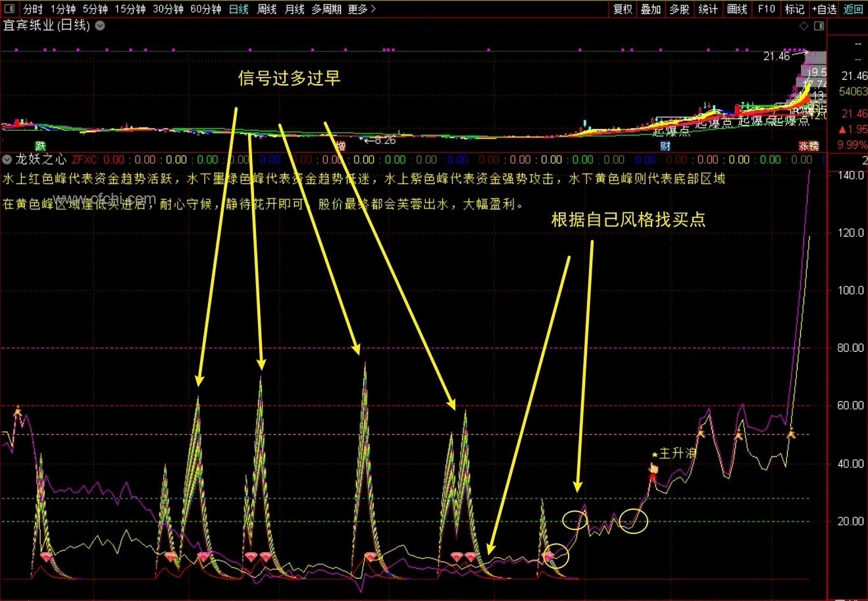The image size is (868, 601).
Task: Toggle the right side panel icon
Action: click(x=819, y=26)
